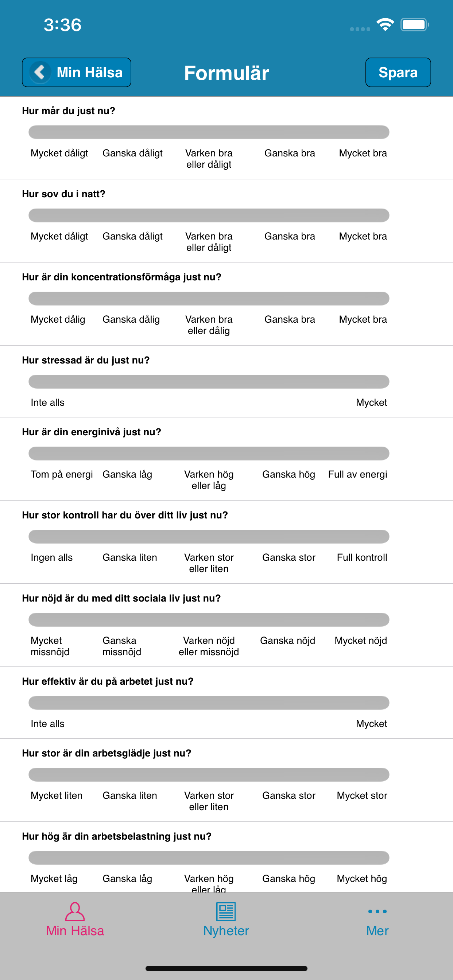Switch to the Mer tab label
The image size is (453, 980).
point(377,930)
